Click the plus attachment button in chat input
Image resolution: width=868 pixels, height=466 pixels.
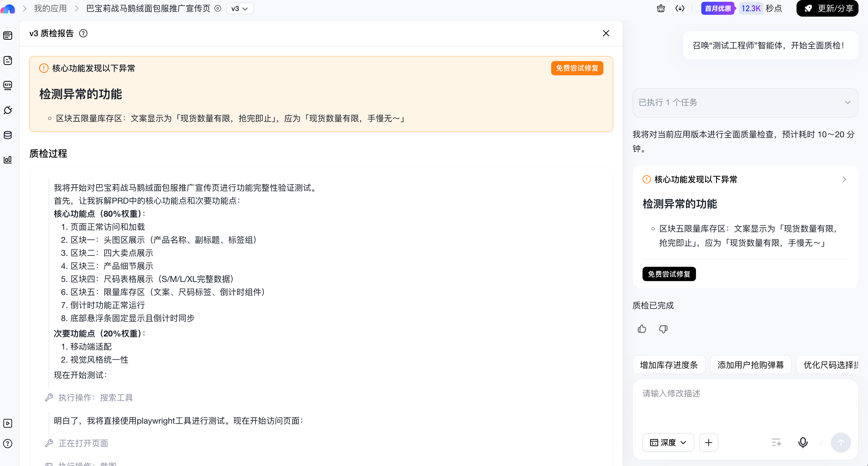(x=709, y=442)
